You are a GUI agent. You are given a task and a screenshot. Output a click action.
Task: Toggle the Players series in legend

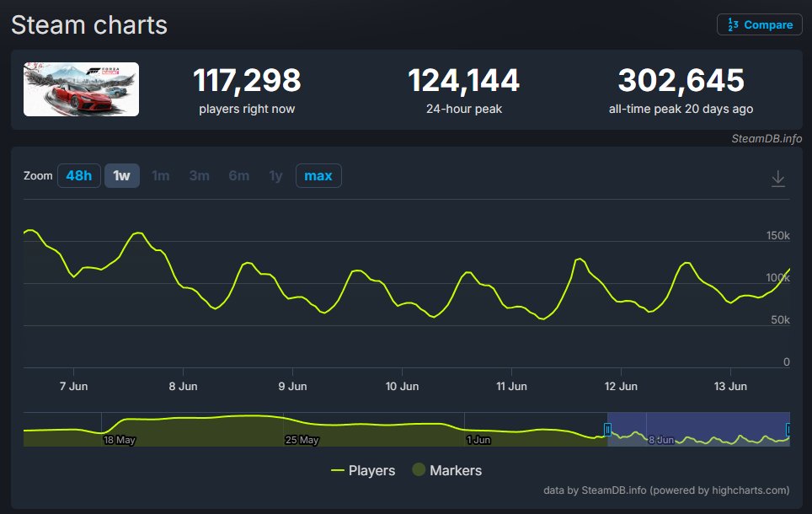363,470
